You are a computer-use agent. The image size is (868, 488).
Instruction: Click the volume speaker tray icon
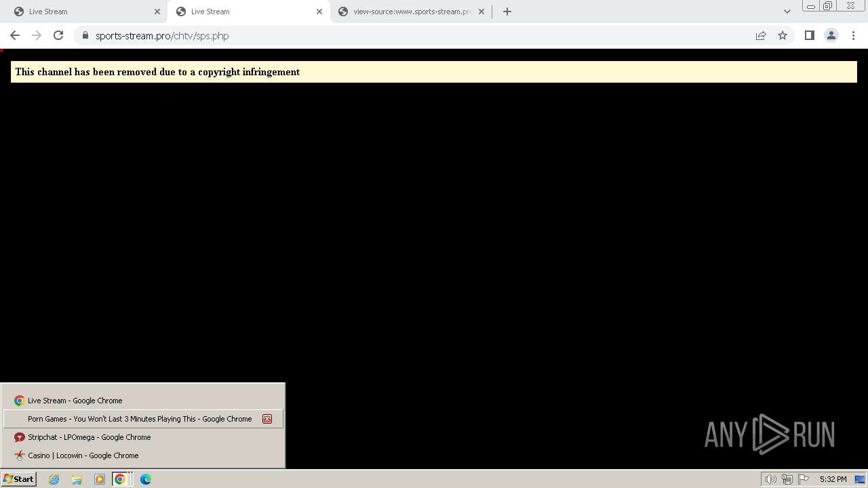(x=771, y=479)
